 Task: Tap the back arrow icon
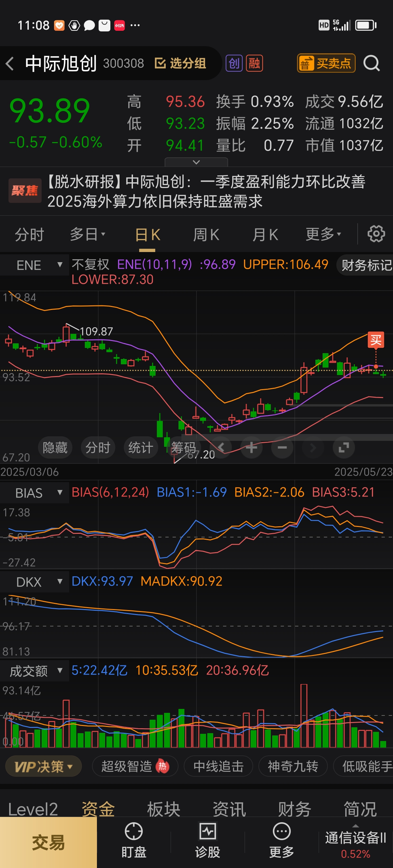10,63
